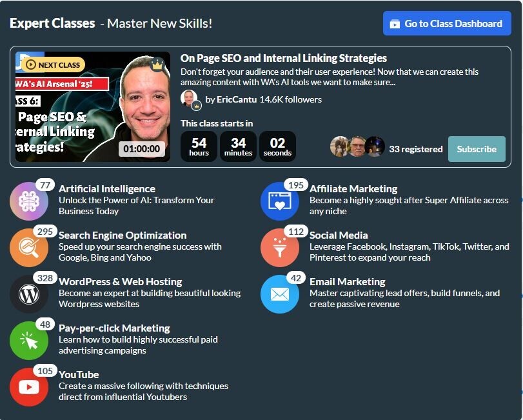View the 33 registered attendees avatars
Image resolution: width=523 pixels, height=420 pixels.
coord(357,146)
